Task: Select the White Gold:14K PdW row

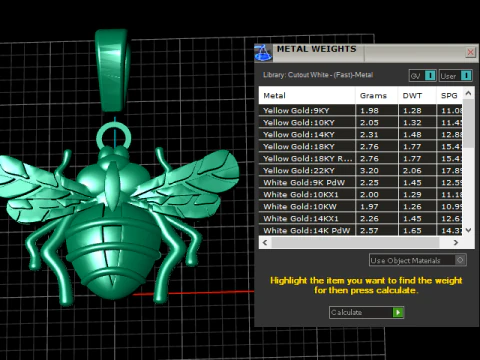Action: pos(361,230)
